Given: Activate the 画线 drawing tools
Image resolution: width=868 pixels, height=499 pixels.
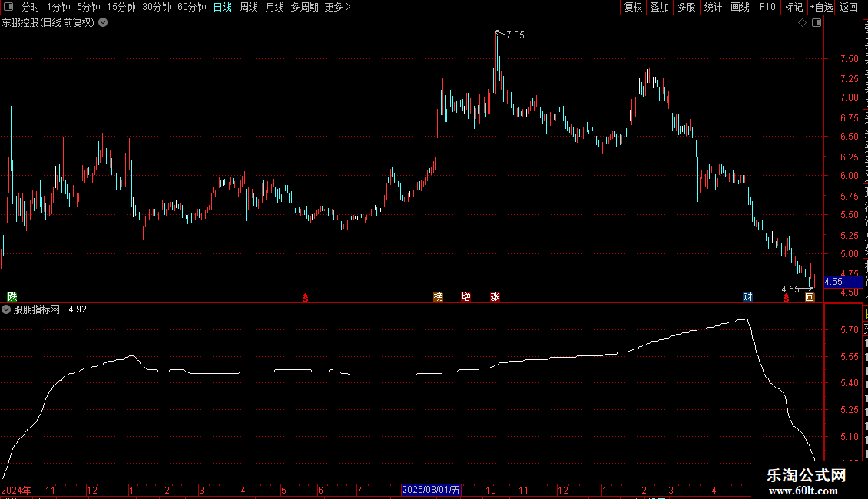Looking at the screenshot, I should (740, 7).
